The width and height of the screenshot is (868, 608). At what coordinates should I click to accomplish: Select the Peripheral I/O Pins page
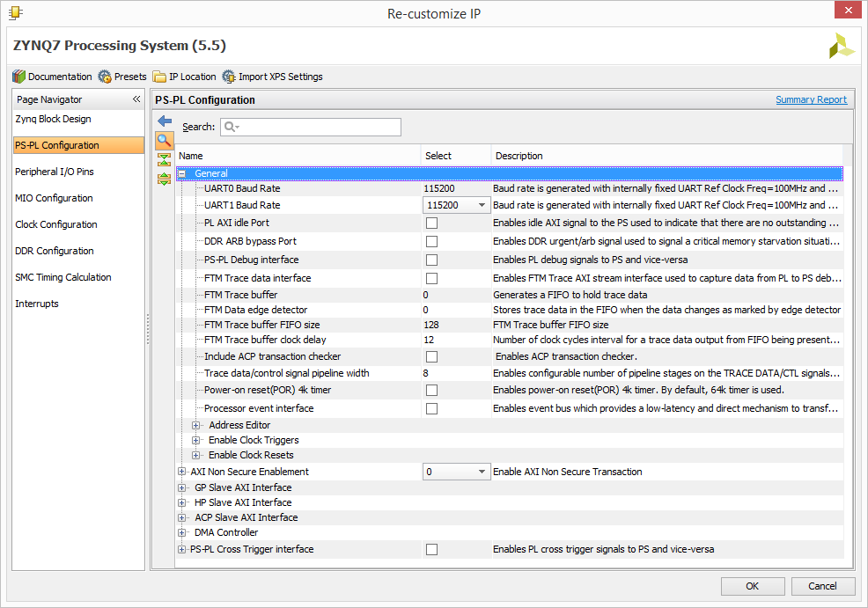point(55,172)
